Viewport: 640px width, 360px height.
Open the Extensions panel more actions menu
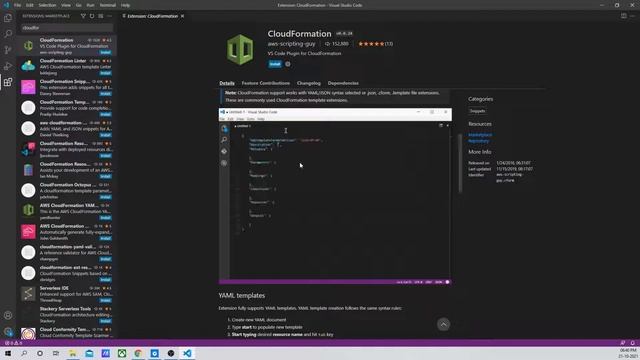(109, 16)
